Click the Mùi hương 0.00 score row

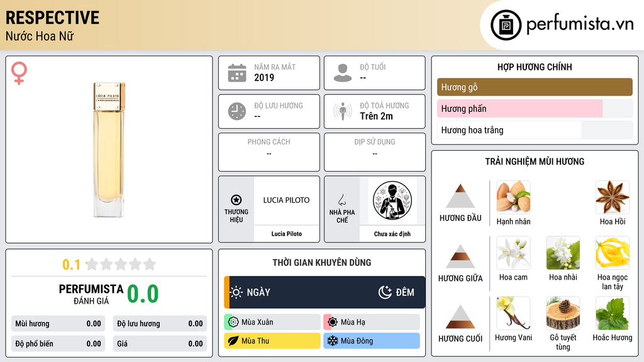[x=58, y=324]
